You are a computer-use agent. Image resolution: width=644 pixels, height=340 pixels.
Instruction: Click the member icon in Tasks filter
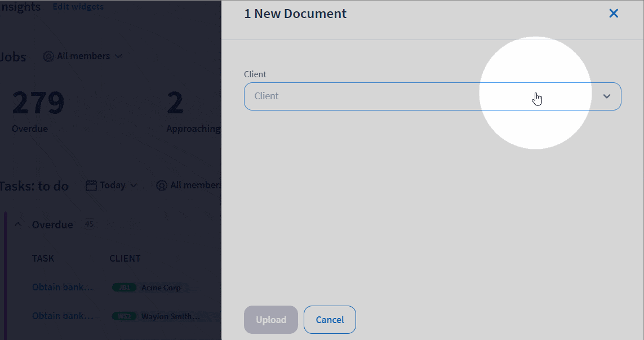click(x=162, y=186)
